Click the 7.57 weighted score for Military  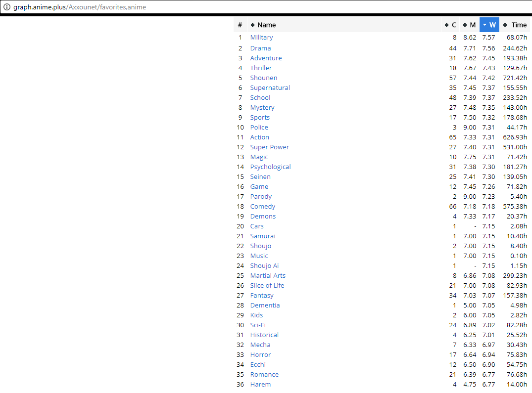point(488,37)
